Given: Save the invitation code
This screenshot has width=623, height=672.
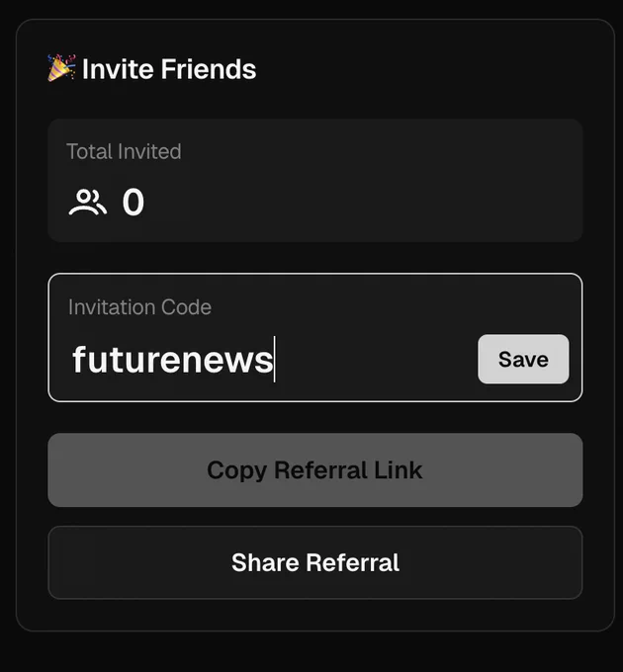Looking at the screenshot, I should click(523, 359).
